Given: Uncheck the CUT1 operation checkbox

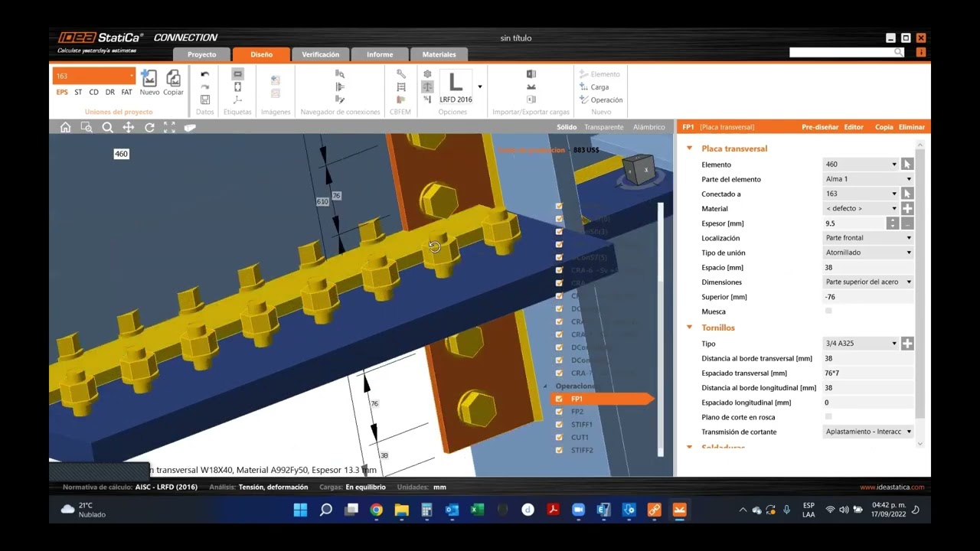Looking at the screenshot, I should [559, 438].
